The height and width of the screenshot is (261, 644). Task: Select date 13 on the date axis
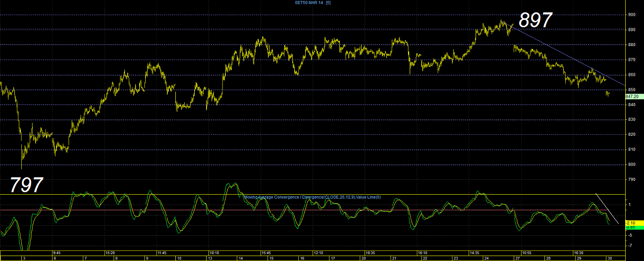coord(209,258)
